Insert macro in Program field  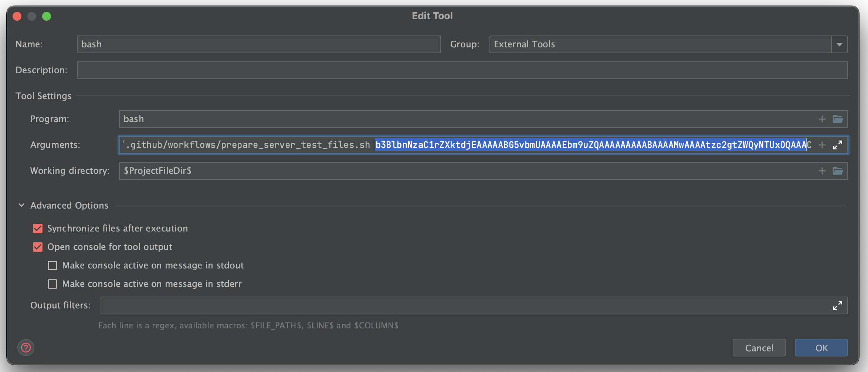click(x=822, y=119)
